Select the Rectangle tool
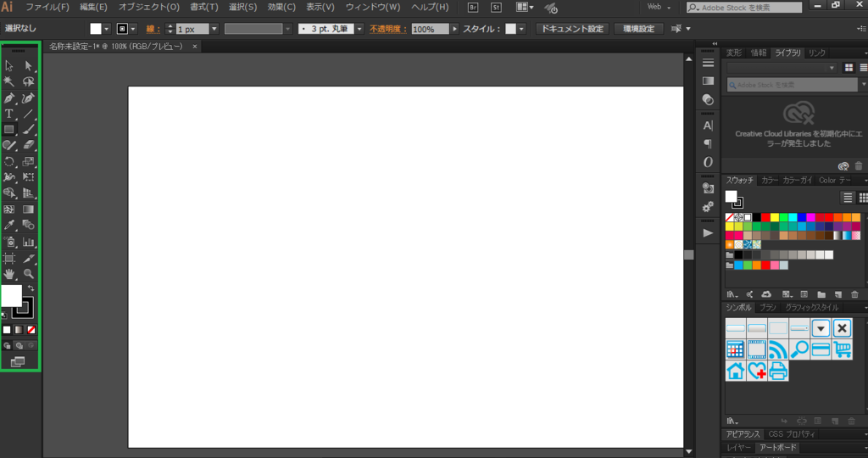Screen dimensions: 868x458 (x=9, y=130)
